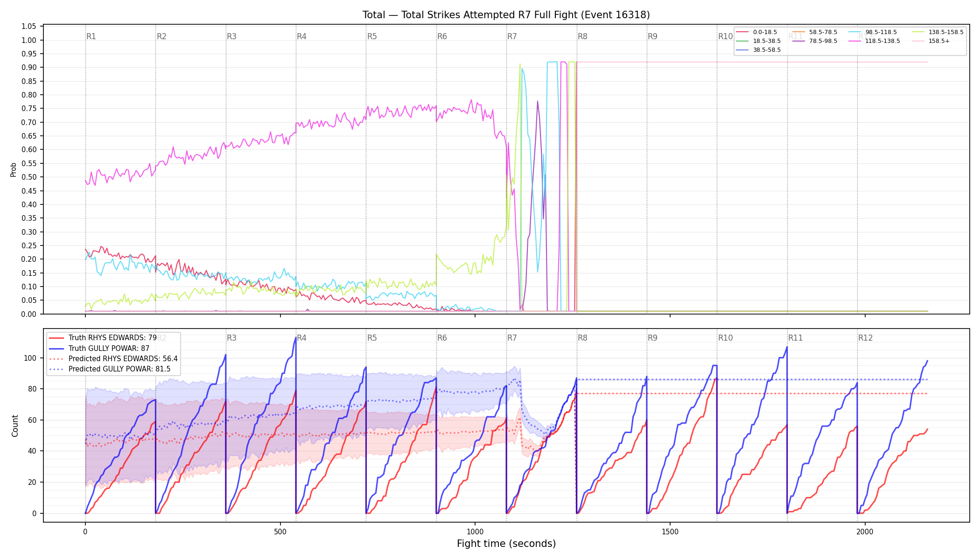Click the 'Fight time (seconds)' axis label
The width and height of the screenshot is (980, 560).
point(506,544)
